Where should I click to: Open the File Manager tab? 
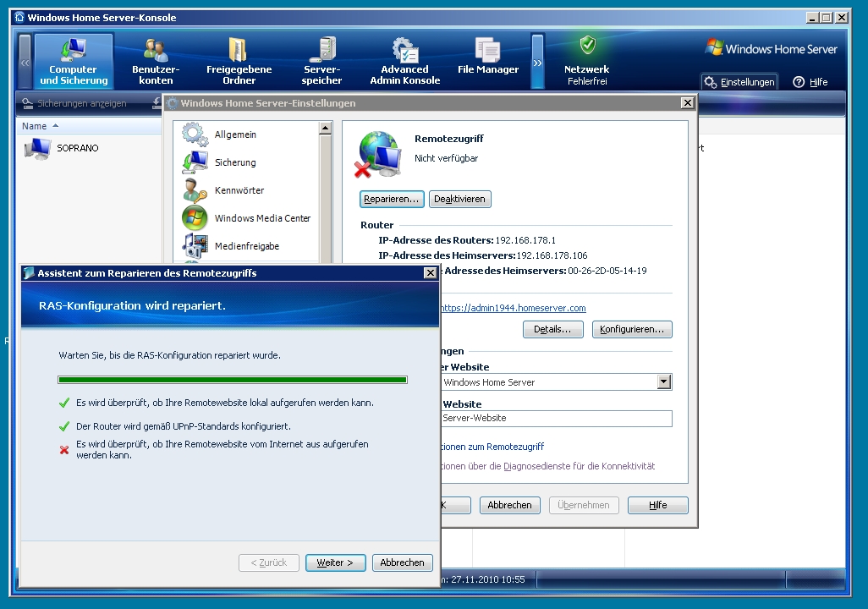[x=487, y=57]
